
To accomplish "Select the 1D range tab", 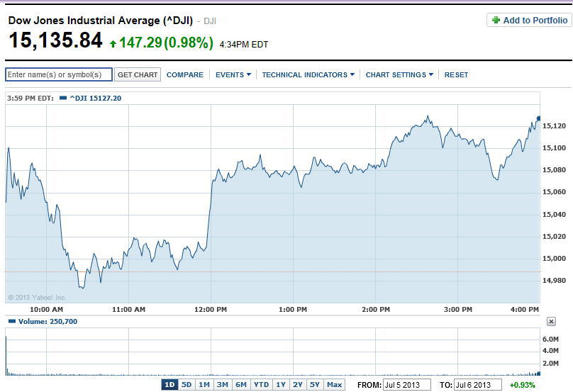I will point(169,385).
